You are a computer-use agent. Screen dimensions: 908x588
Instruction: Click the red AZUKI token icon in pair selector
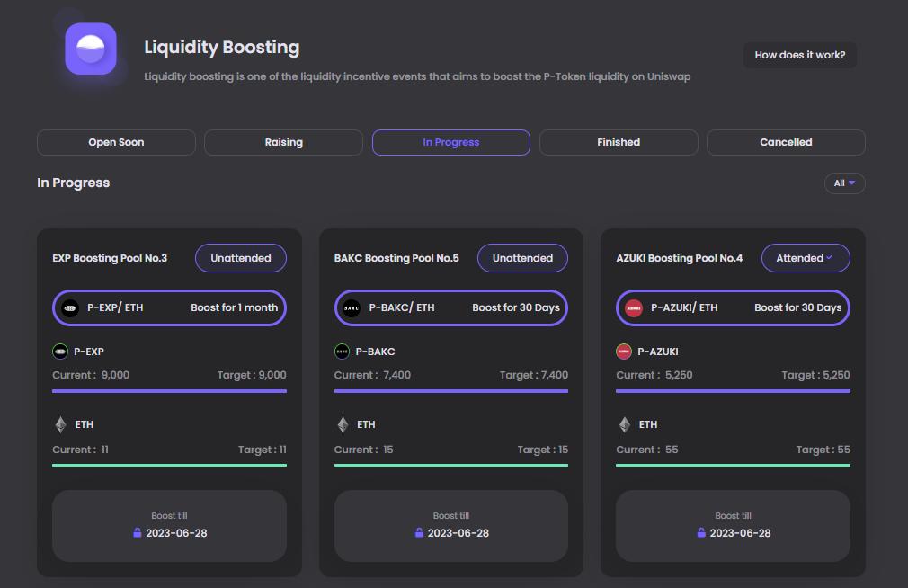[x=634, y=307]
